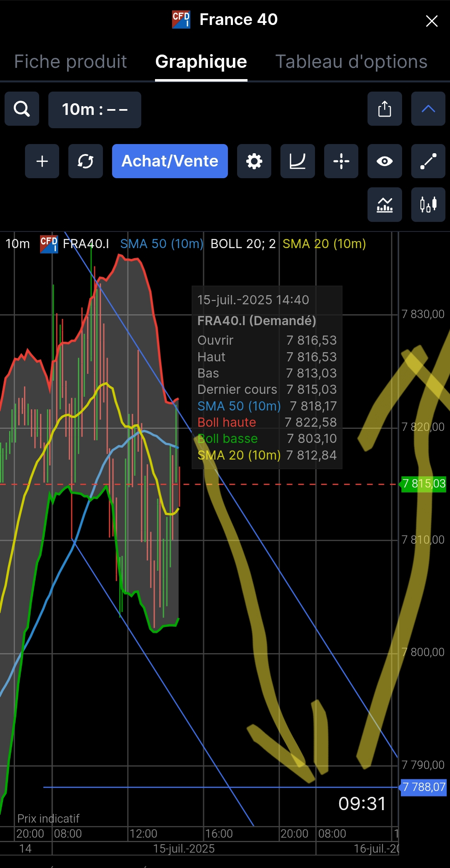Select the SMA 50 (10m) indicator label
Image resolution: width=450 pixels, height=868 pixels.
tap(162, 244)
